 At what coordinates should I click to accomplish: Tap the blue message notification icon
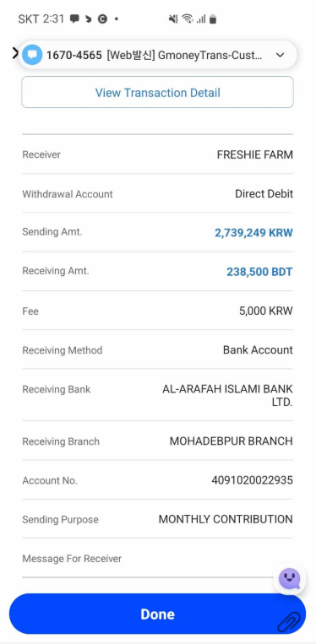point(32,55)
